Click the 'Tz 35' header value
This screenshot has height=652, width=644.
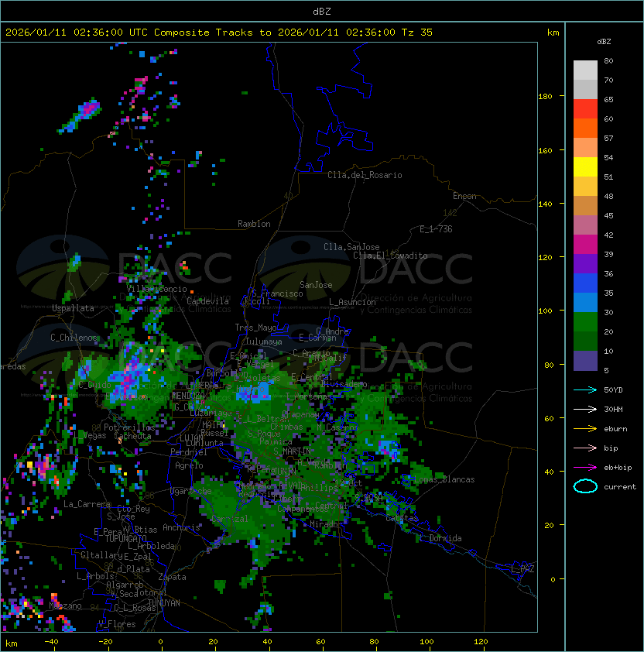pos(417,33)
